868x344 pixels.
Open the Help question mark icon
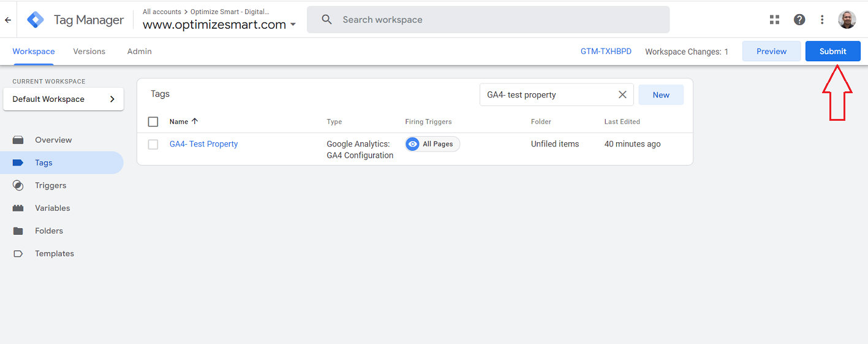point(799,20)
